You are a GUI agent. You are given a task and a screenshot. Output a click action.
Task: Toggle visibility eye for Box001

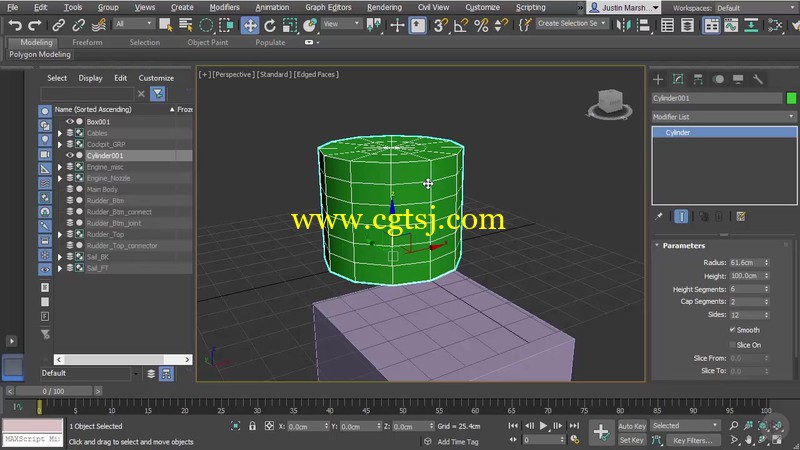(x=70, y=121)
